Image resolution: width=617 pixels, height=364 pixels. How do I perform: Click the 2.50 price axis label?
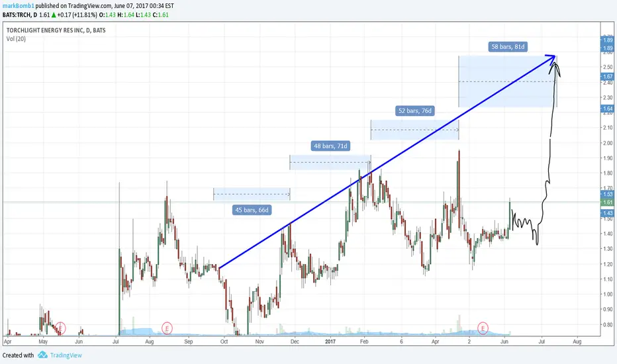608,67
